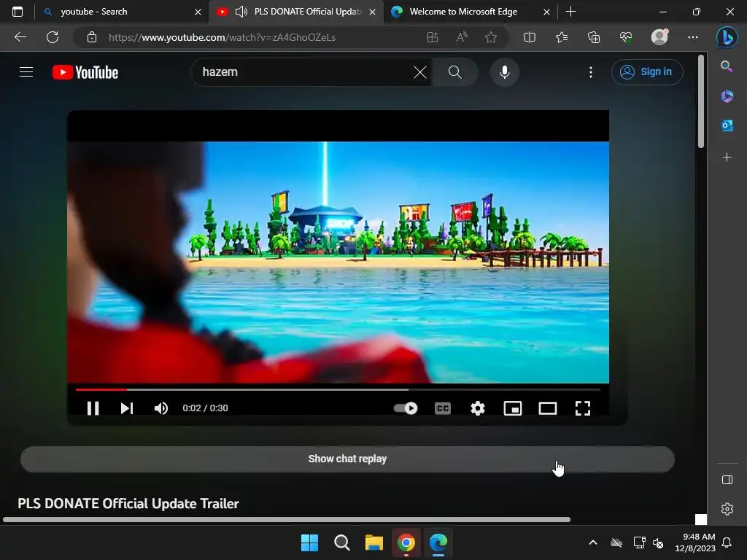Click the address bar URL
The height and width of the screenshot is (560, 747).
(222, 37)
